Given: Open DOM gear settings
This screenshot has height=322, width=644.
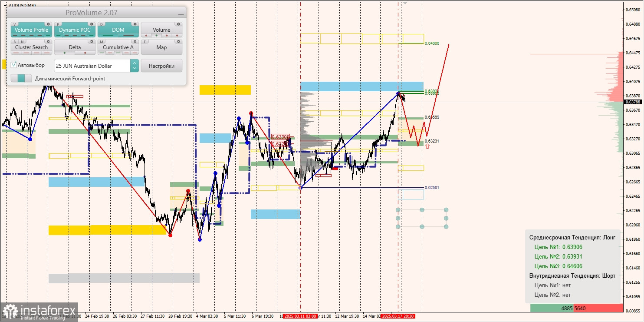Looking at the screenshot, I should tap(135, 24).
